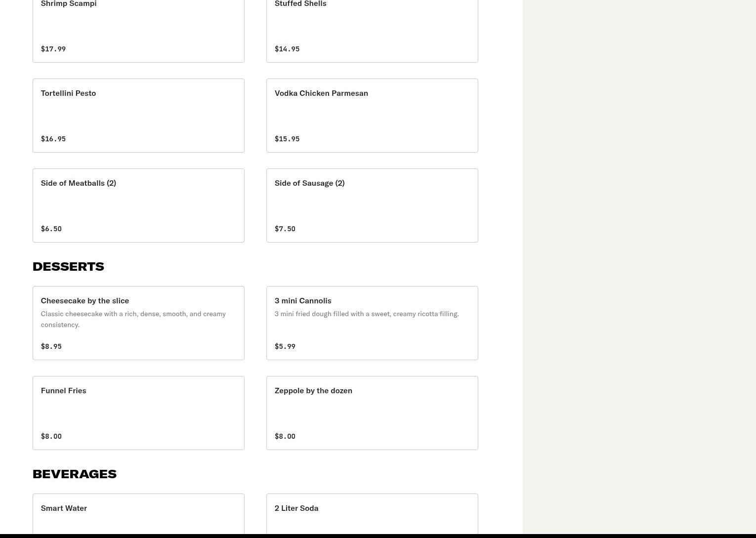Click the $8.00 price under Funnel Fries
The image size is (756, 538).
click(51, 436)
